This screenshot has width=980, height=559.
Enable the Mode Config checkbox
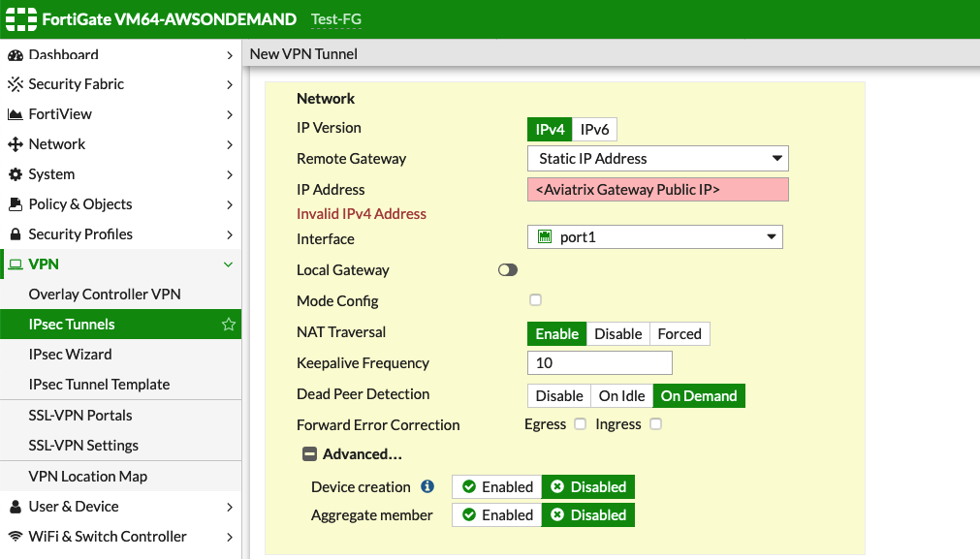535,300
